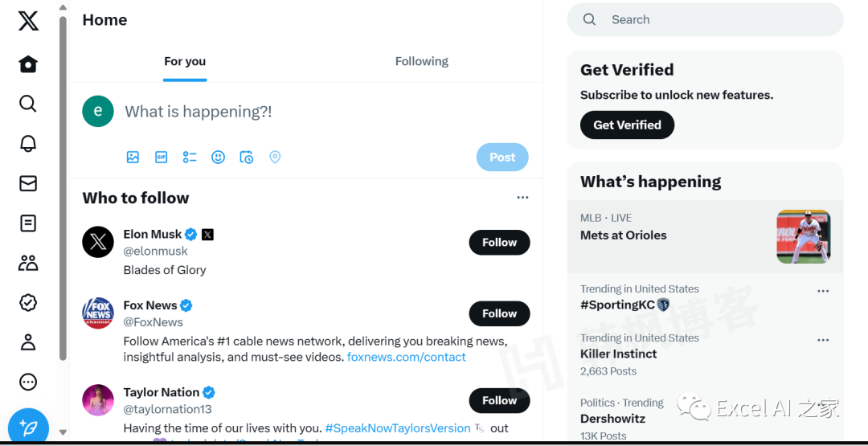Expand options for #SportingKC trend
868x446 pixels.
822,291
